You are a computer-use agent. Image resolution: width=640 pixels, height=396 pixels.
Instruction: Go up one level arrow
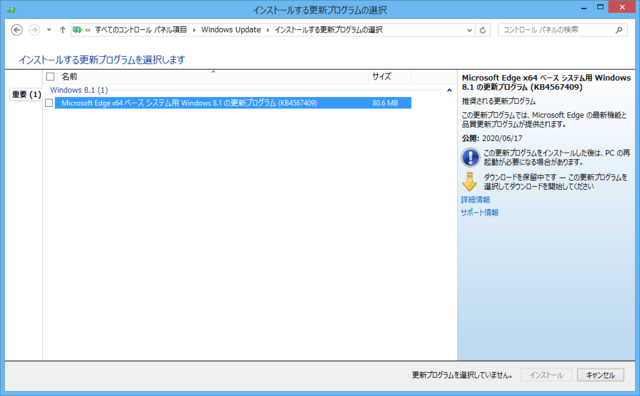pos(62,30)
